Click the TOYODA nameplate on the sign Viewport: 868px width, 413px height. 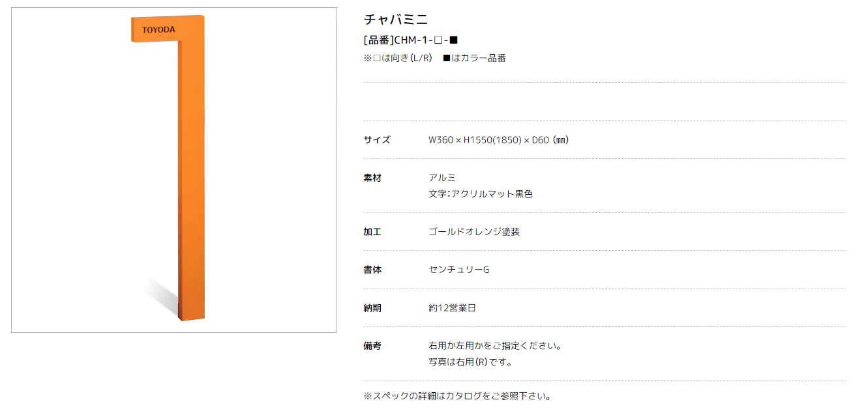tap(158, 30)
